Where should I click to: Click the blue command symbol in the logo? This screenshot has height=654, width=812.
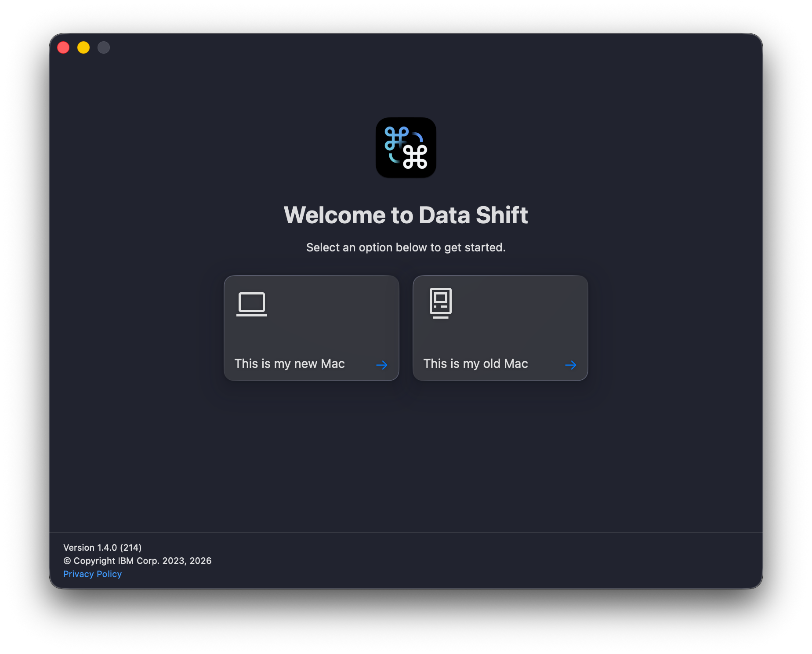pyautogui.click(x=395, y=138)
